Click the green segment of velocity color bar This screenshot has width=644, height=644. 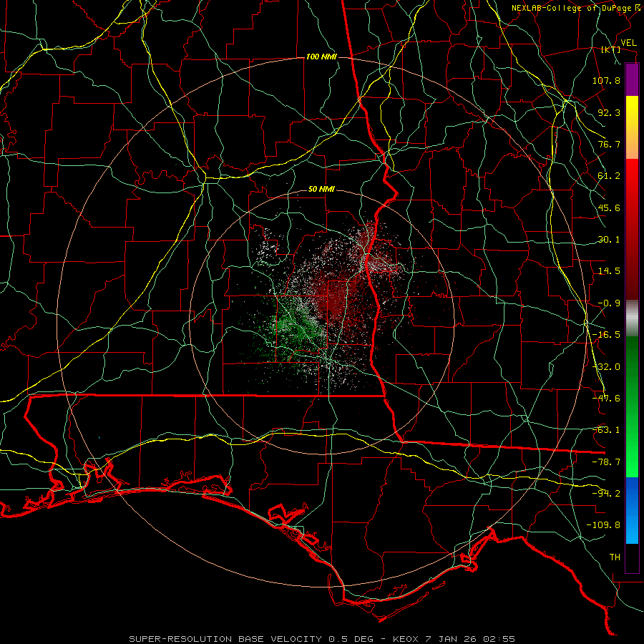point(632,406)
